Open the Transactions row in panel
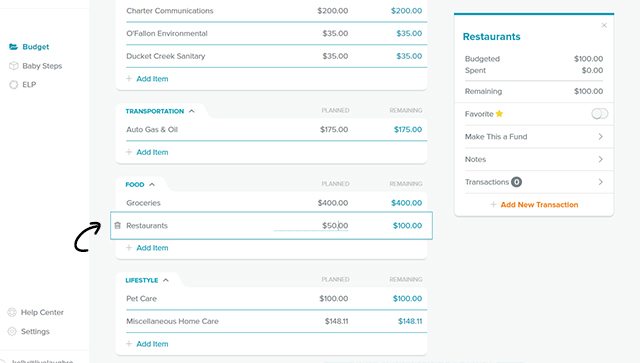 click(x=533, y=182)
